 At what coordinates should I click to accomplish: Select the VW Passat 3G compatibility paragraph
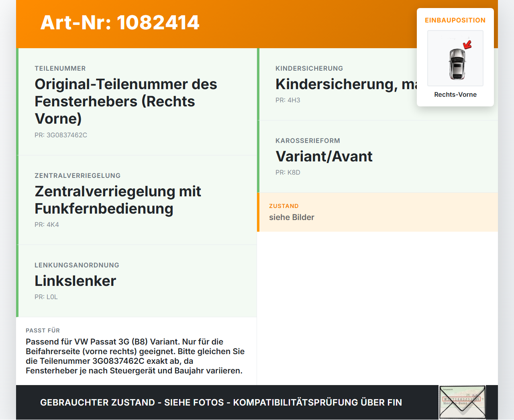[x=135, y=356]
